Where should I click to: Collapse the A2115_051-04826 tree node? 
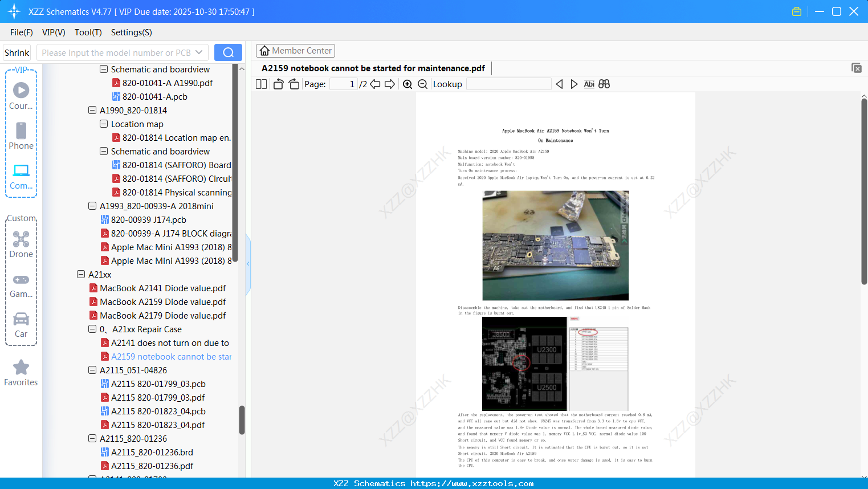point(92,370)
